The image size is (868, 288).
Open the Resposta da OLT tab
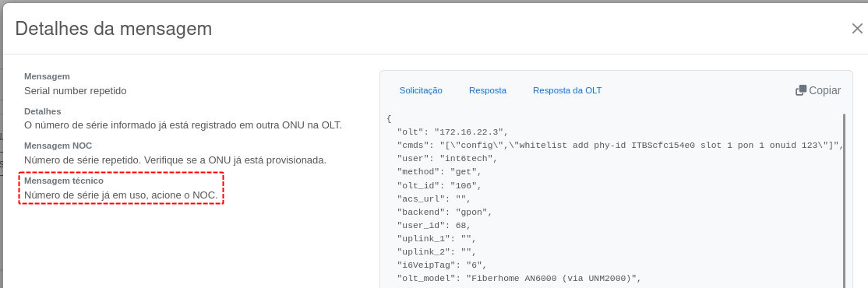(x=567, y=90)
